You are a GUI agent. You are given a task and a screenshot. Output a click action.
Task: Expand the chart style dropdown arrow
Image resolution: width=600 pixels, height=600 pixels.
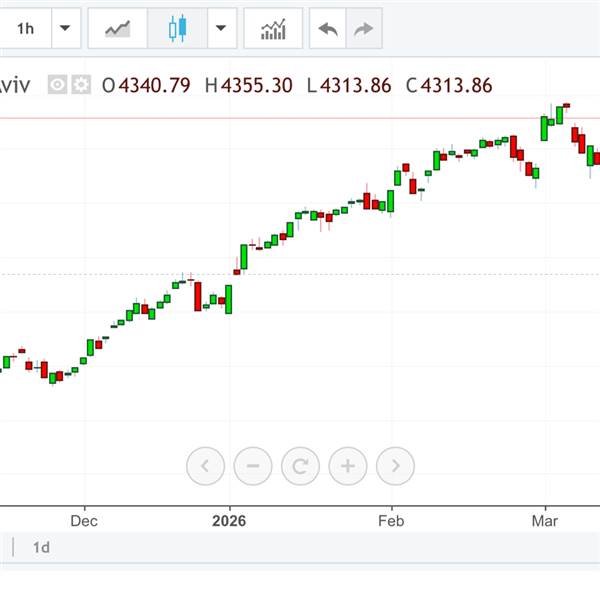[221, 29]
